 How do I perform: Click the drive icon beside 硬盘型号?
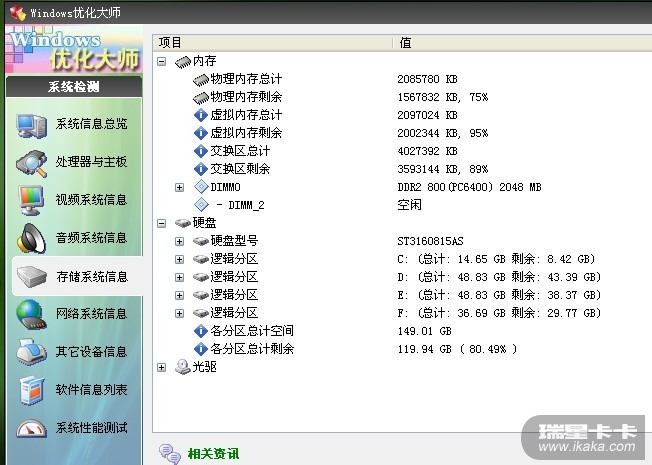coord(201,241)
